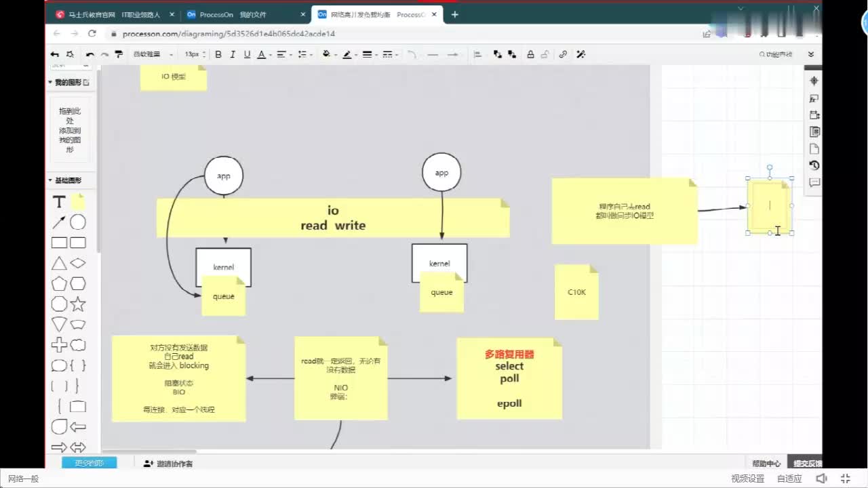Click the undo arrow in the toolbar
This screenshot has height=488, width=868.
click(x=90, y=54)
